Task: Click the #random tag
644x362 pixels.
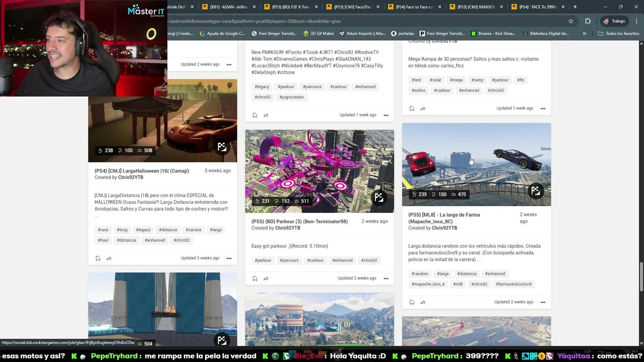Action: (420, 274)
